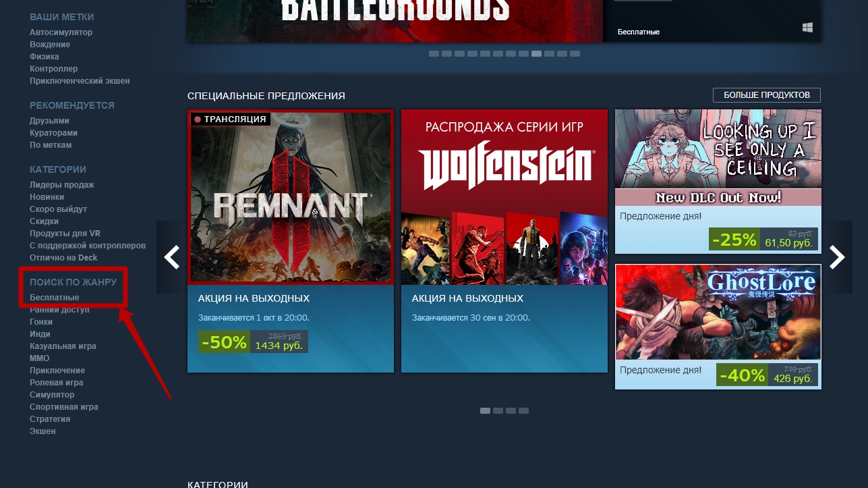The width and height of the screenshot is (868, 488).
Task: Browse games С поддержкой контроллеров
Action: coord(88,246)
